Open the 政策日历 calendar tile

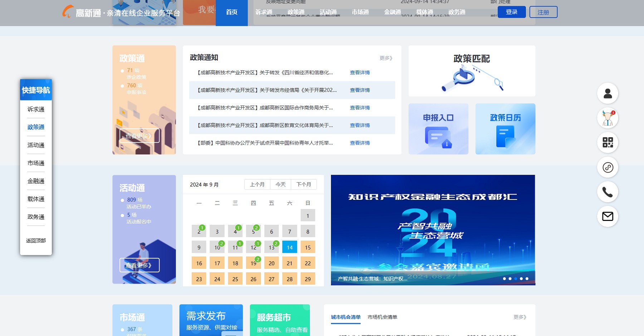coord(505,129)
